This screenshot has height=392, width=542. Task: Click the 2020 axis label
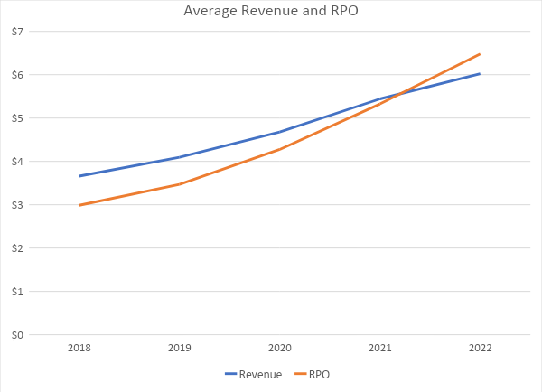(280, 349)
